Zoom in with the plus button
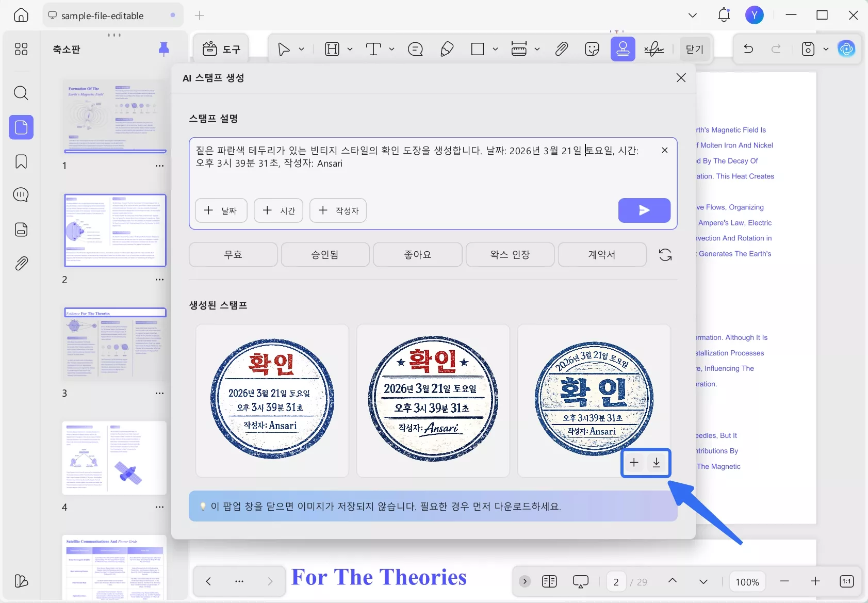 pyautogui.click(x=815, y=581)
